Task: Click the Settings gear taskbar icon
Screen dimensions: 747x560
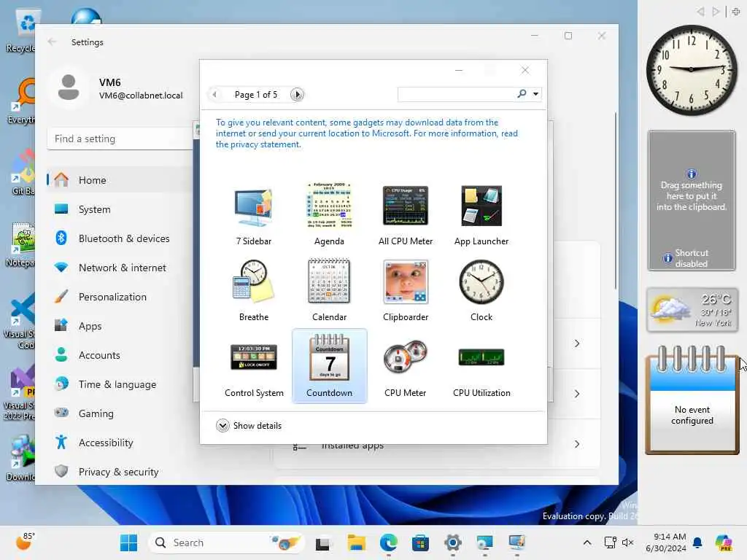Action: point(452,542)
